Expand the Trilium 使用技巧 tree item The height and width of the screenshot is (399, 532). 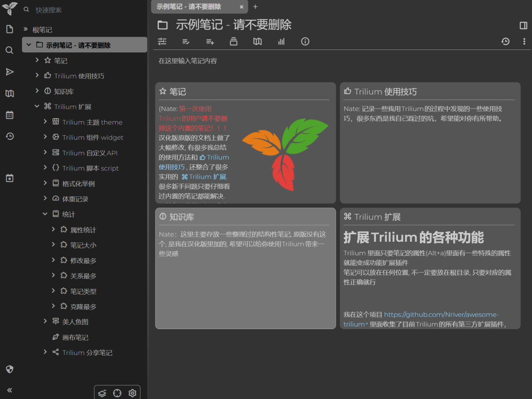pos(37,76)
